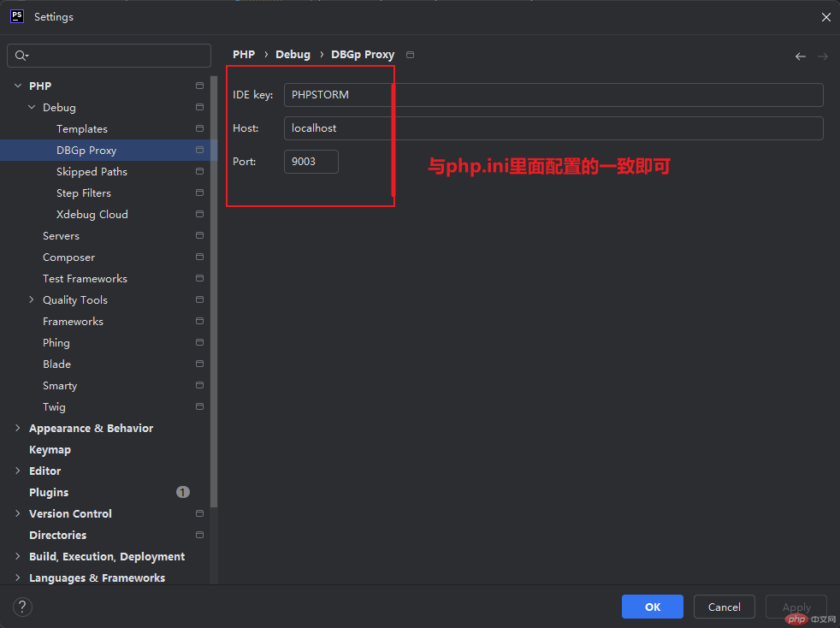
Task: Click the search magnifier icon in settings
Action: coord(21,56)
